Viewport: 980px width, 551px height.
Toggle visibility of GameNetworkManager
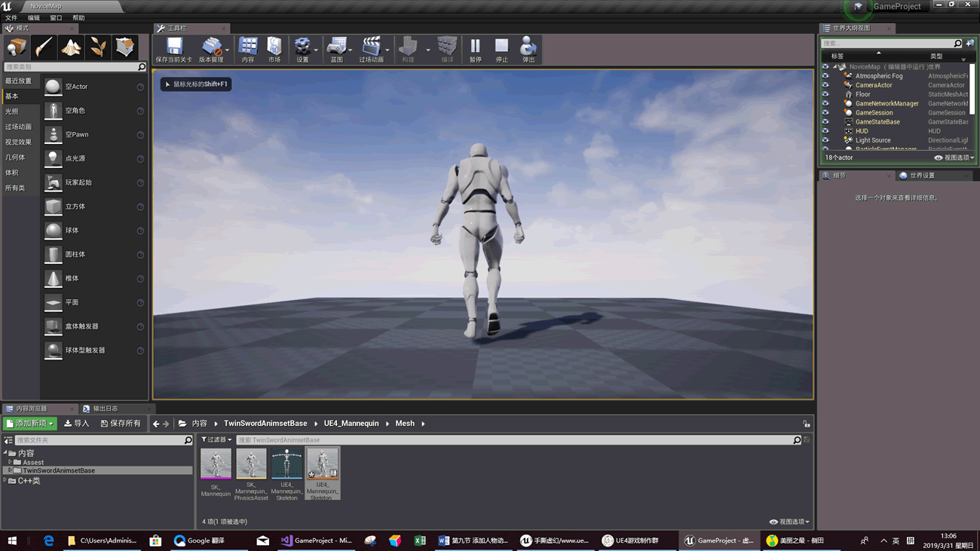click(x=825, y=103)
